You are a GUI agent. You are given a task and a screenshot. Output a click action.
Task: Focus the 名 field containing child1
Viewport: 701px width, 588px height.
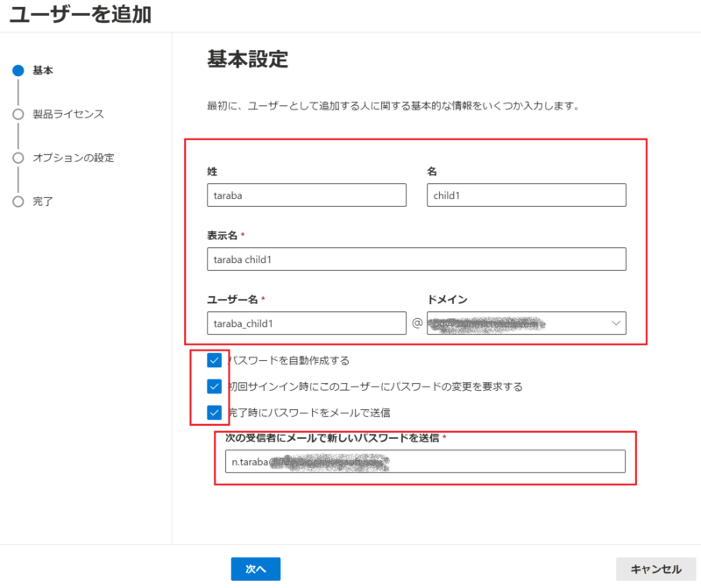(x=526, y=195)
